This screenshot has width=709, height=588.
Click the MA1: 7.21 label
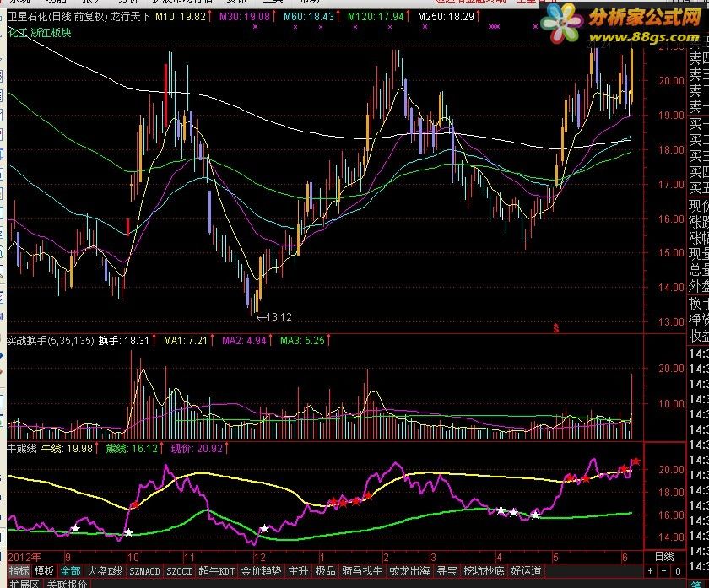point(186,340)
